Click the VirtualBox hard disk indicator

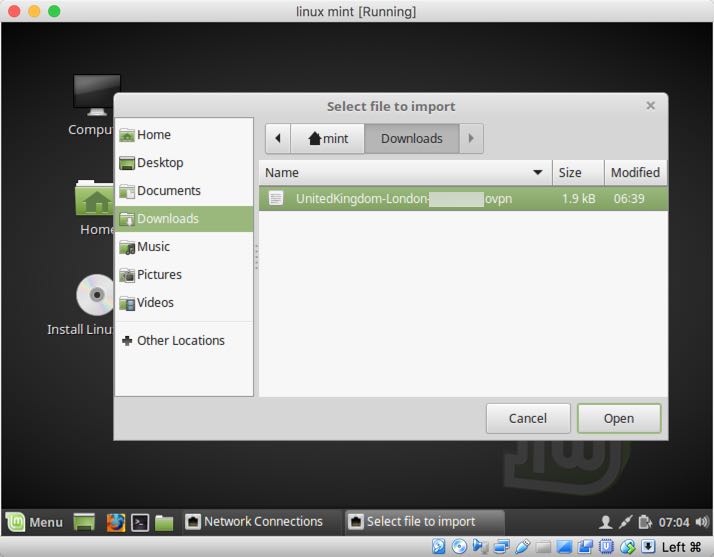tap(439, 546)
